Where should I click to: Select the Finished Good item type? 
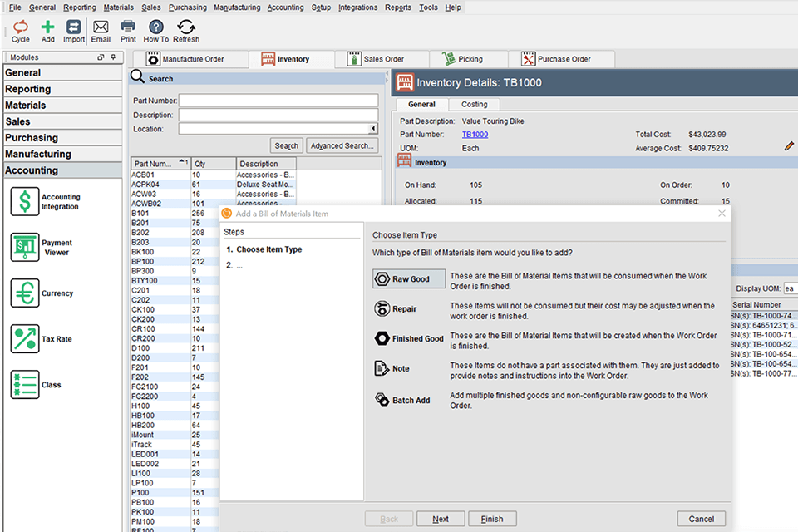(409, 338)
